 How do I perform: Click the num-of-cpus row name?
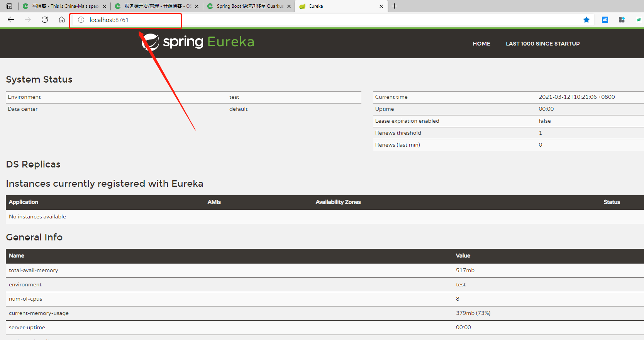(25, 299)
